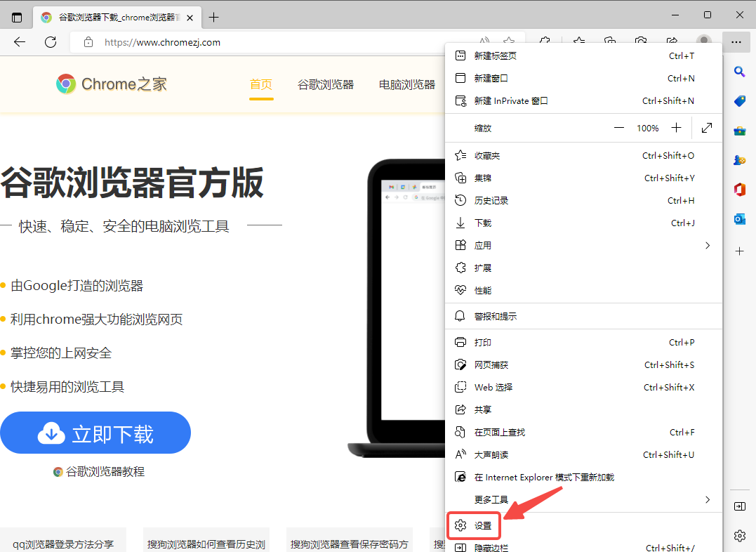
Task: Open sidebar Shopping tag icon
Action: pos(740,101)
